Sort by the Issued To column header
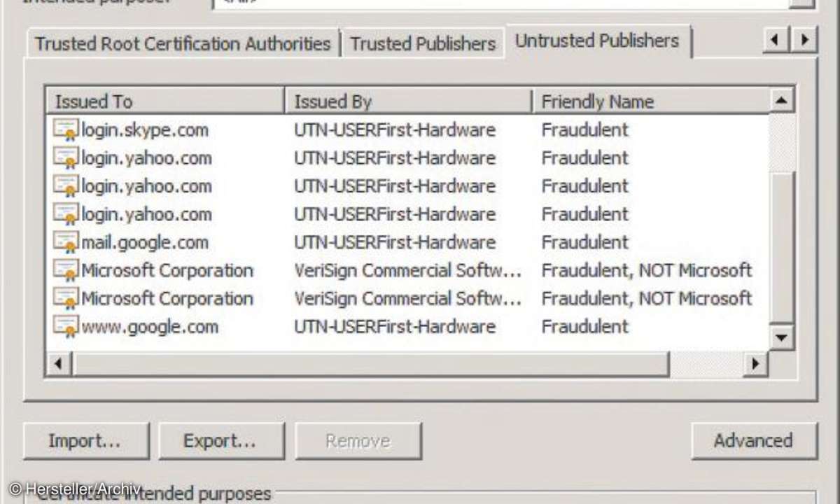840x504 pixels. coord(165,101)
